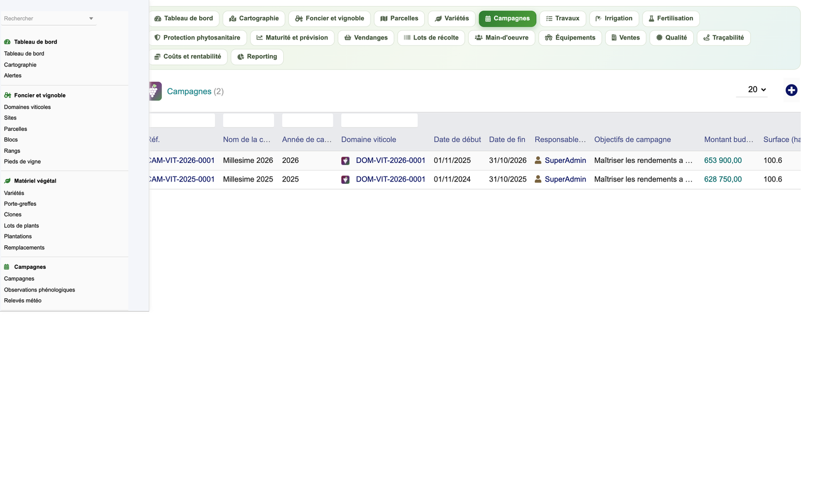The height and width of the screenshot is (504, 815).
Task: Click the add campaign plus icon
Action: click(791, 90)
